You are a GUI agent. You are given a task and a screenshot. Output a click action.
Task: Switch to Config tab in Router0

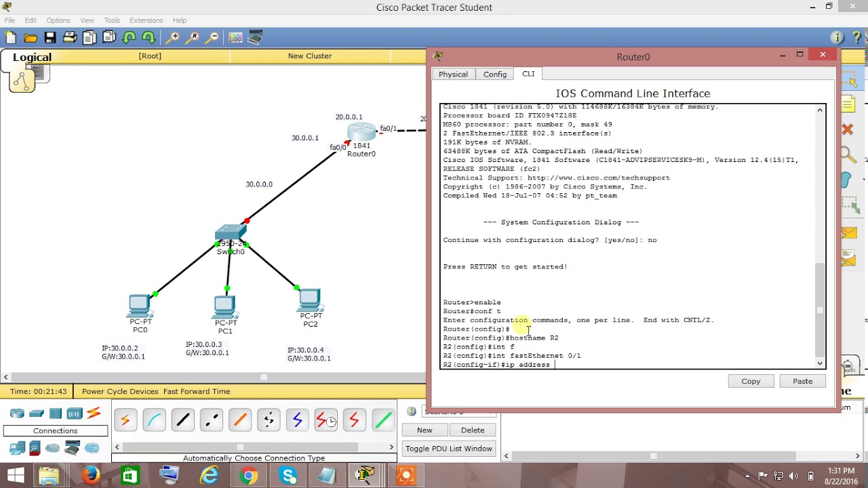pos(495,75)
